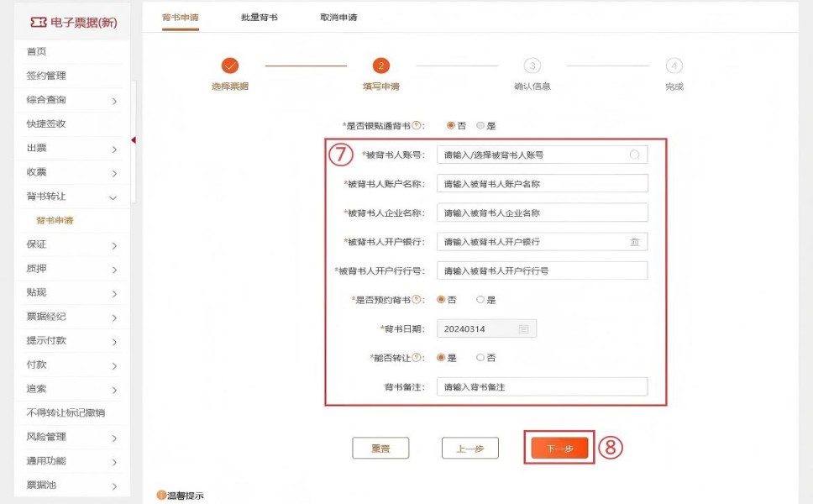Select 是 for 是否预约背书
This screenshot has width=813, height=504.
tap(480, 300)
